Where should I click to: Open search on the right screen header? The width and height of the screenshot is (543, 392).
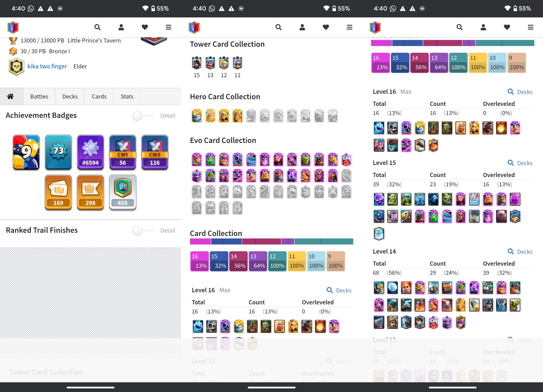click(459, 27)
